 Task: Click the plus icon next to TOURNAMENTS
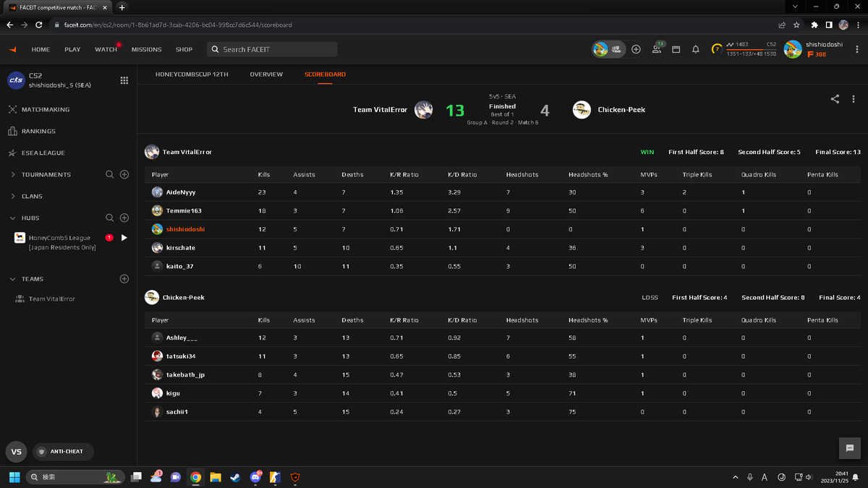[x=124, y=174]
